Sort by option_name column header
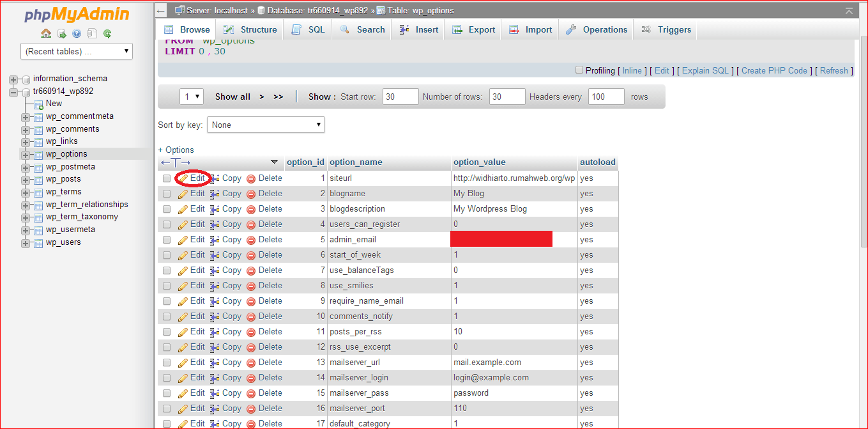Screen dimensions: 868x429 pyautogui.click(x=356, y=162)
